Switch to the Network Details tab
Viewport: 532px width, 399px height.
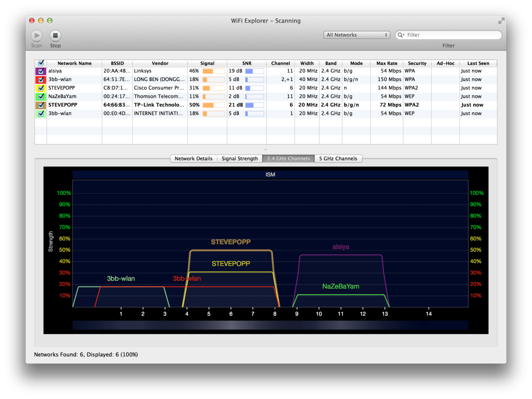pyautogui.click(x=194, y=158)
